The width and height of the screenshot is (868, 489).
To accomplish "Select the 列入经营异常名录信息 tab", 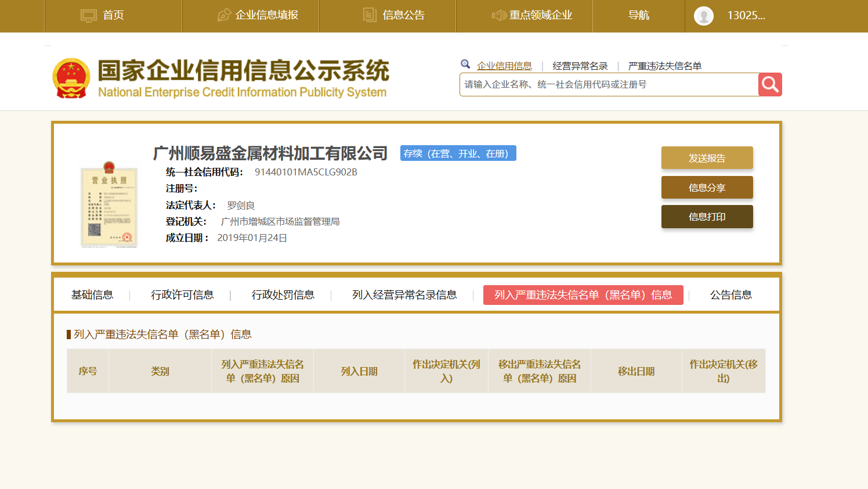I will (404, 295).
